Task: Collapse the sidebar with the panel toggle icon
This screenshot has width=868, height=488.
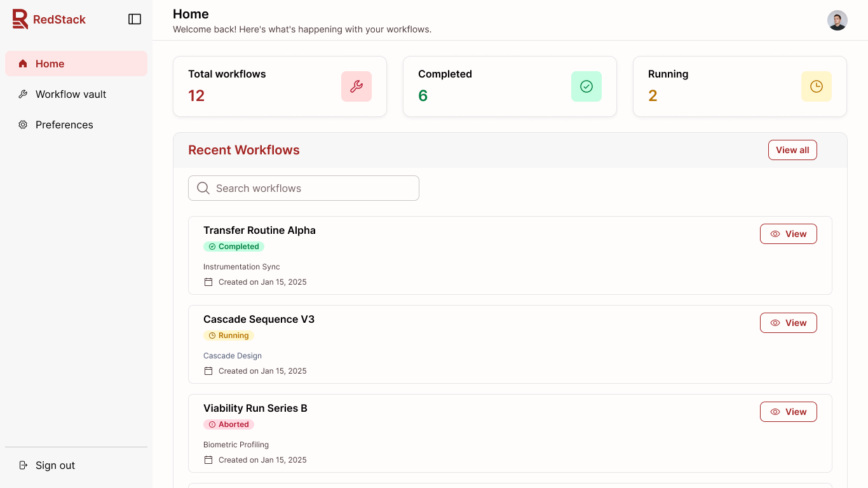Action: [x=135, y=19]
